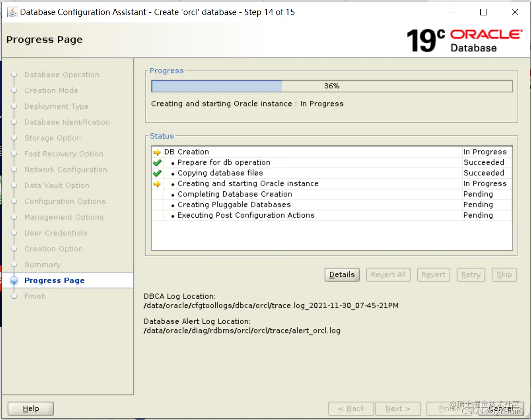
Task: Select Creation Mode step in the sidebar
Action: (x=51, y=91)
